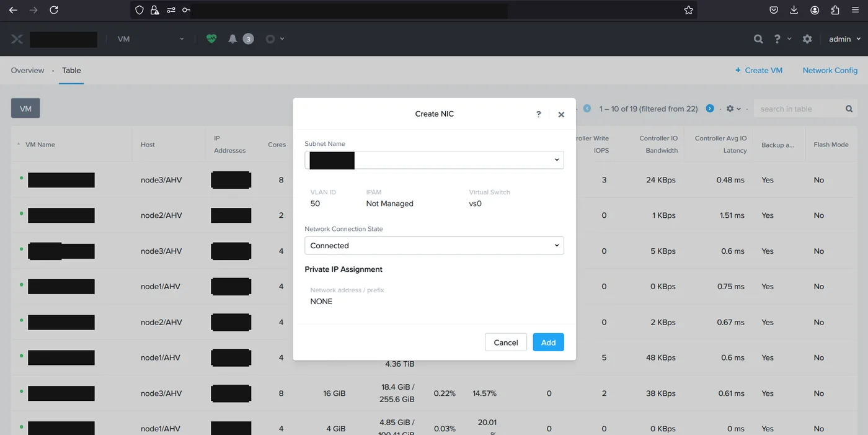Screen dimensions: 868x435
Task: Click the 38 KBps bandwidth cell
Action: (660, 393)
